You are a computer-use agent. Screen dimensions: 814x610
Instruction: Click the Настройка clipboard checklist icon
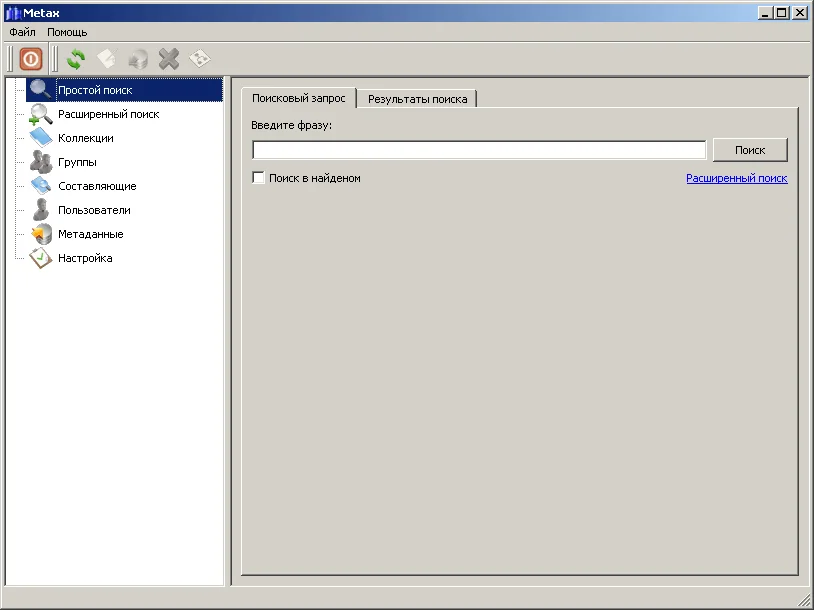pos(41,258)
